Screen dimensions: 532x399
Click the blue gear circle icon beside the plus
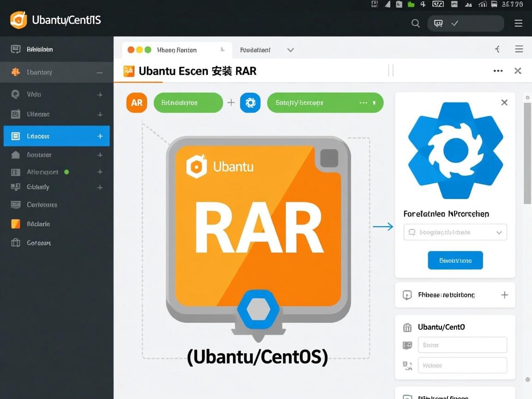tap(250, 103)
